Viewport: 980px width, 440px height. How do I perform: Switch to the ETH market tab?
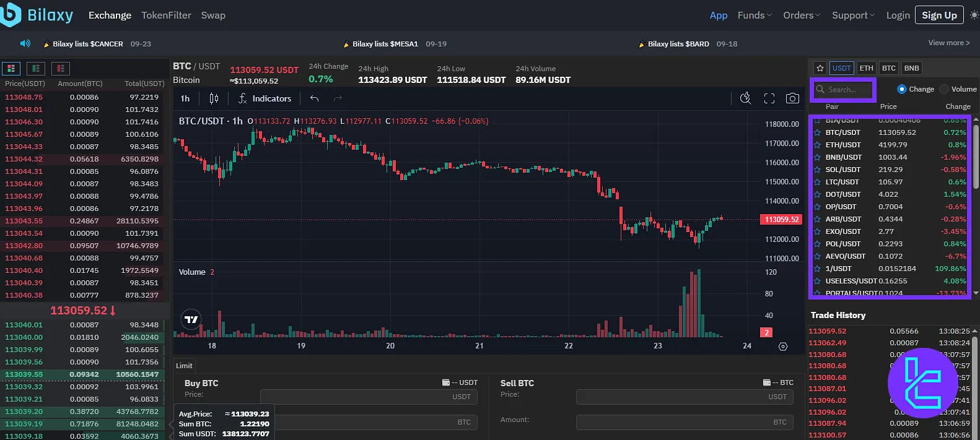click(866, 68)
